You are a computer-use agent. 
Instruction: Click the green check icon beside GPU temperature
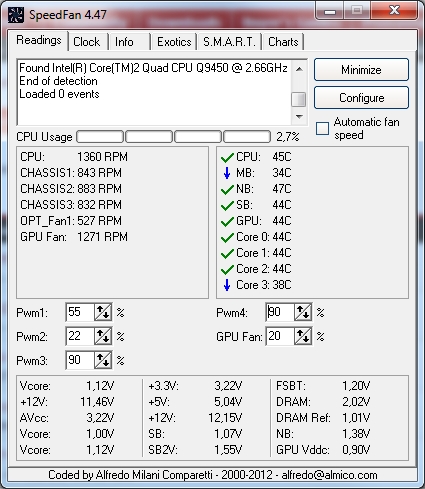coord(227,221)
